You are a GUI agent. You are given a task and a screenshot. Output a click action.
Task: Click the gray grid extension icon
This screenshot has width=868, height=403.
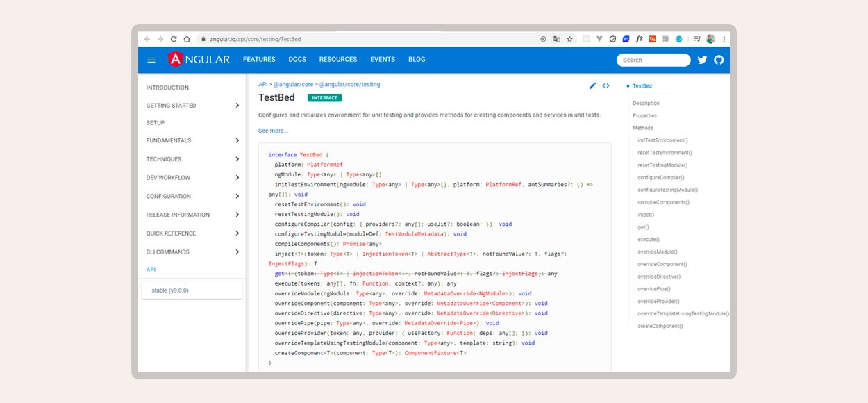point(665,39)
